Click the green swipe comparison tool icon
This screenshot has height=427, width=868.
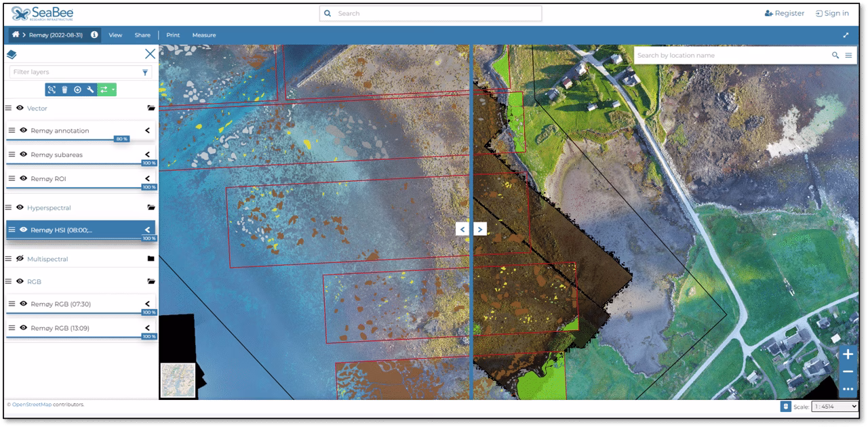click(104, 89)
